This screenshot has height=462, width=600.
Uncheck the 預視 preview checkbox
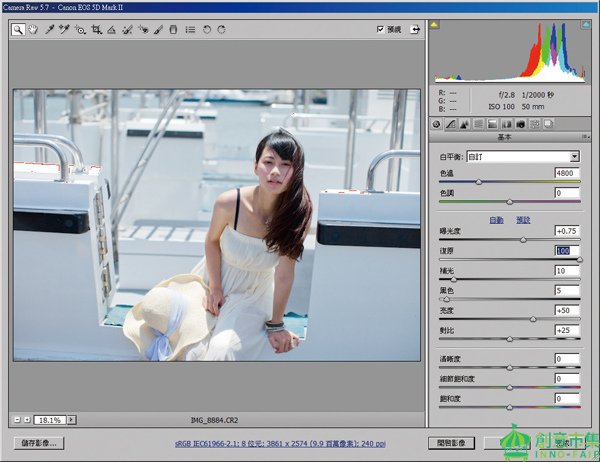[380, 29]
